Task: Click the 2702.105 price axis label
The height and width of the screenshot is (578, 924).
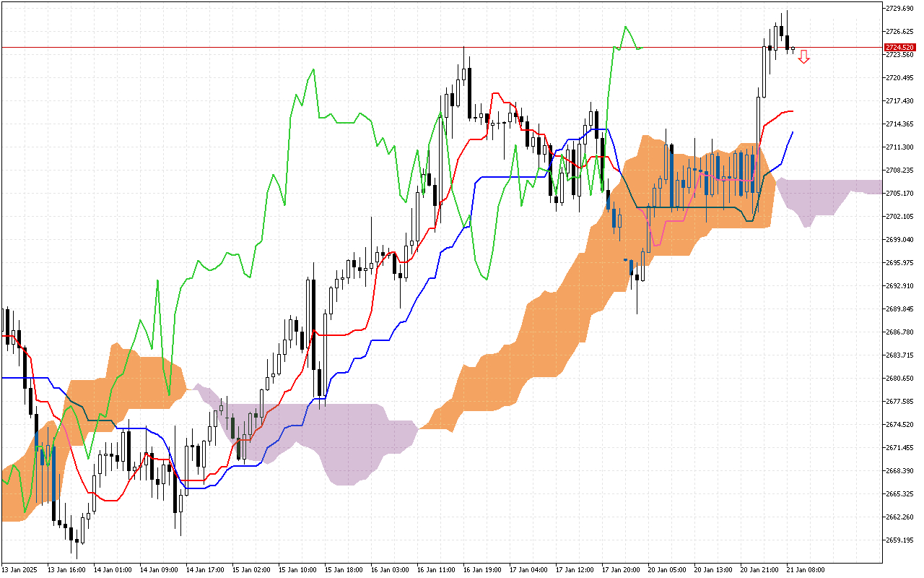Action: [899, 216]
